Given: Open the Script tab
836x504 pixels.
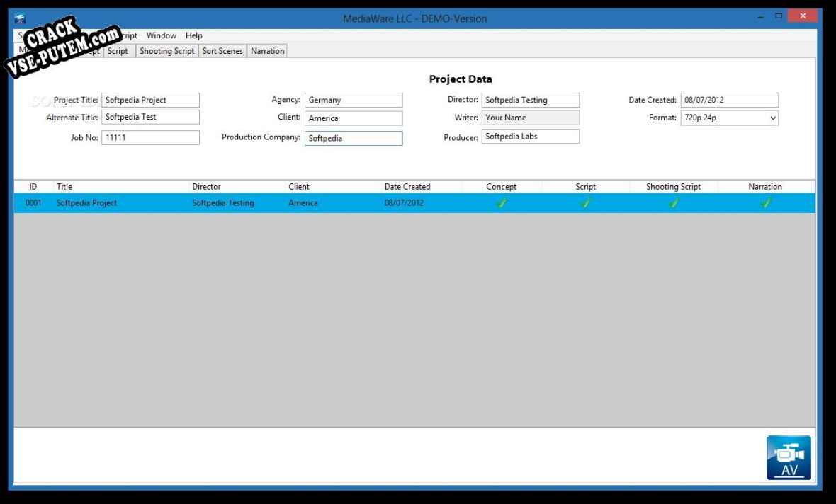Looking at the screenshot, I should point(118,51).
